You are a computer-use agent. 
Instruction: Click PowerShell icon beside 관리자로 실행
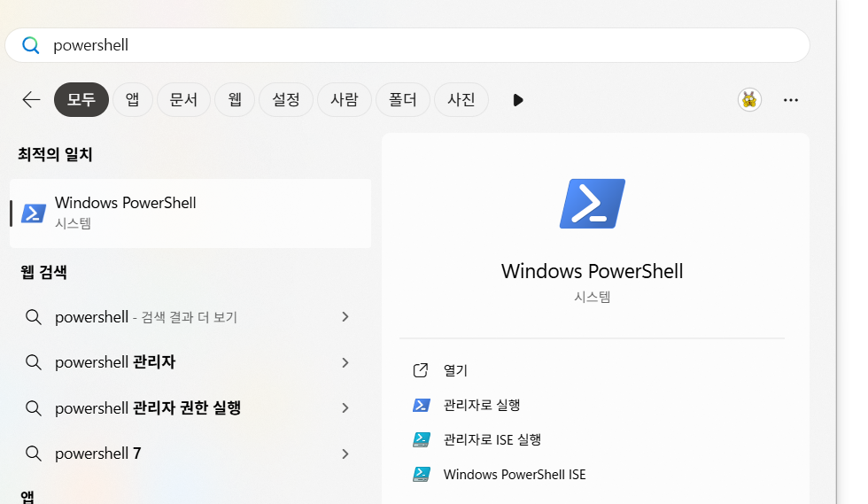tap(422, 406)
